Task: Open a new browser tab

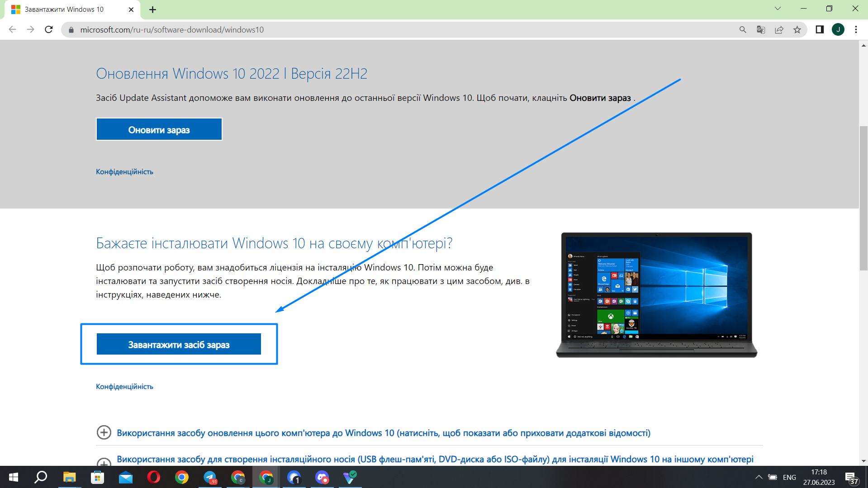Action: pyautogui.click(x=152, y=9)
